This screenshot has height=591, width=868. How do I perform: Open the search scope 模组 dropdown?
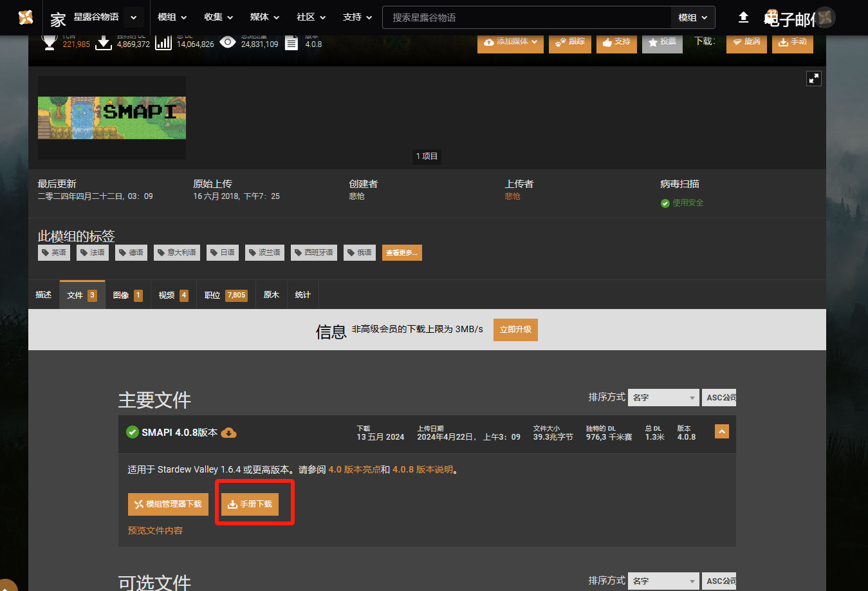click(692, 17)
